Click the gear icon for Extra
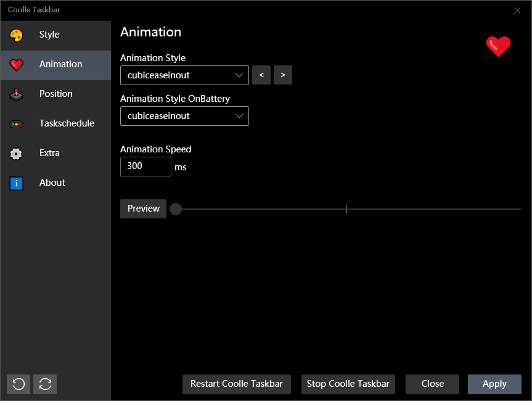 click(17, 154)
